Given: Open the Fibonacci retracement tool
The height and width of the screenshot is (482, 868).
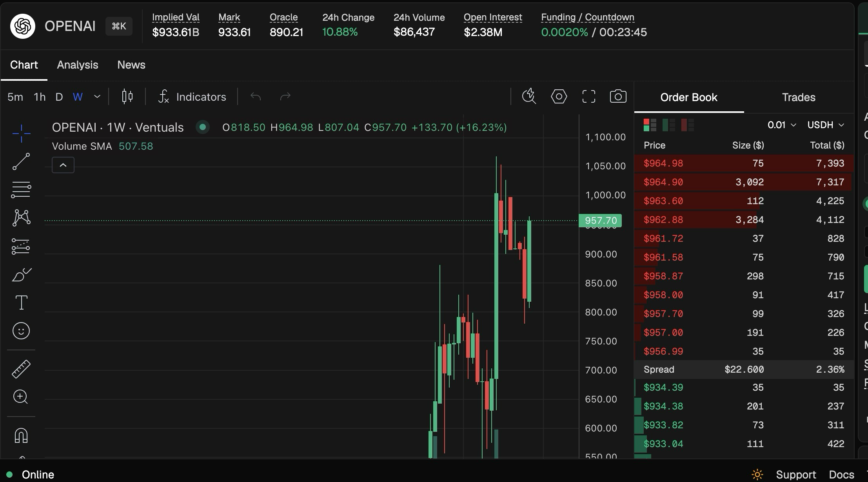Looking at the screenshot, I should tap(21, 190).
